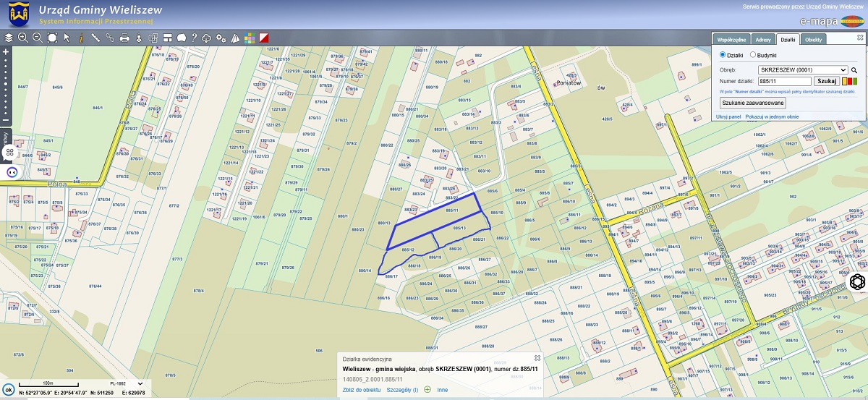Screen dimensions: 868x400
Task: Select the Budynki radio button
Action: [753, 55]
